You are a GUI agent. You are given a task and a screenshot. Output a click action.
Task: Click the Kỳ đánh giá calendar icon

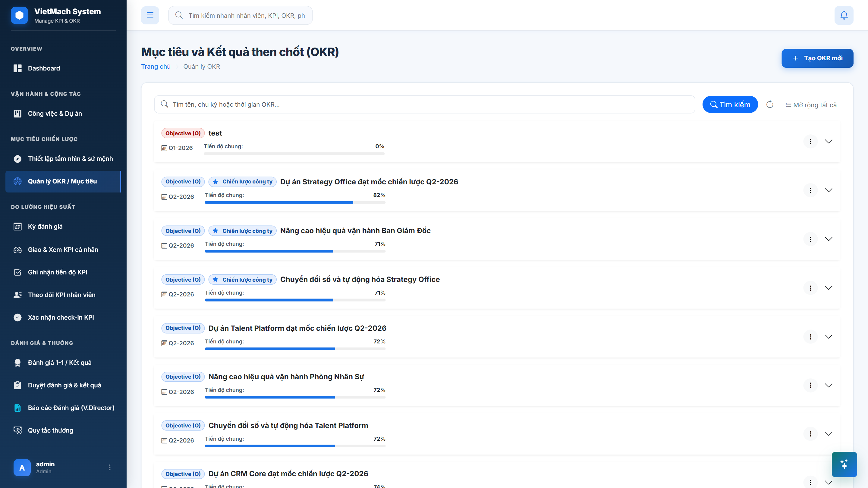tap(17, 226)
